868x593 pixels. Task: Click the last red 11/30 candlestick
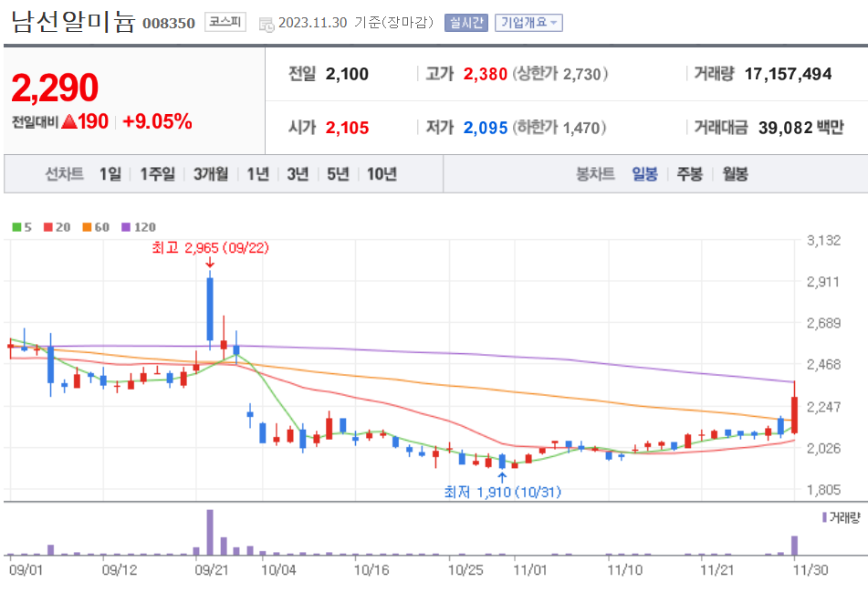794,414
